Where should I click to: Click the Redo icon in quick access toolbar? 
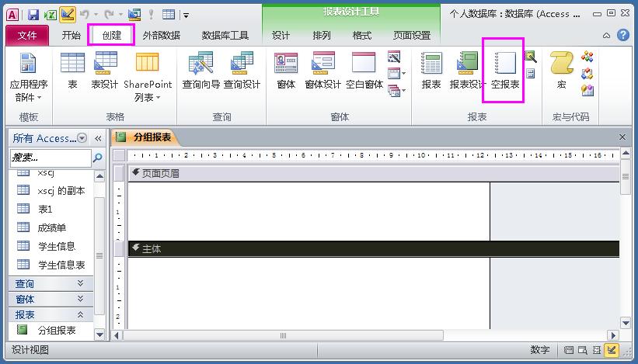109,15
